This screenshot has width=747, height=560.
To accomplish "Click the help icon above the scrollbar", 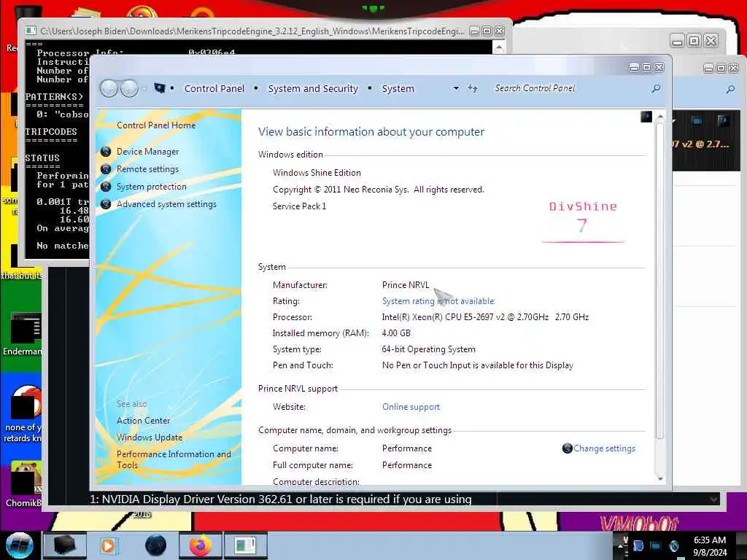I will click(646, 117).
